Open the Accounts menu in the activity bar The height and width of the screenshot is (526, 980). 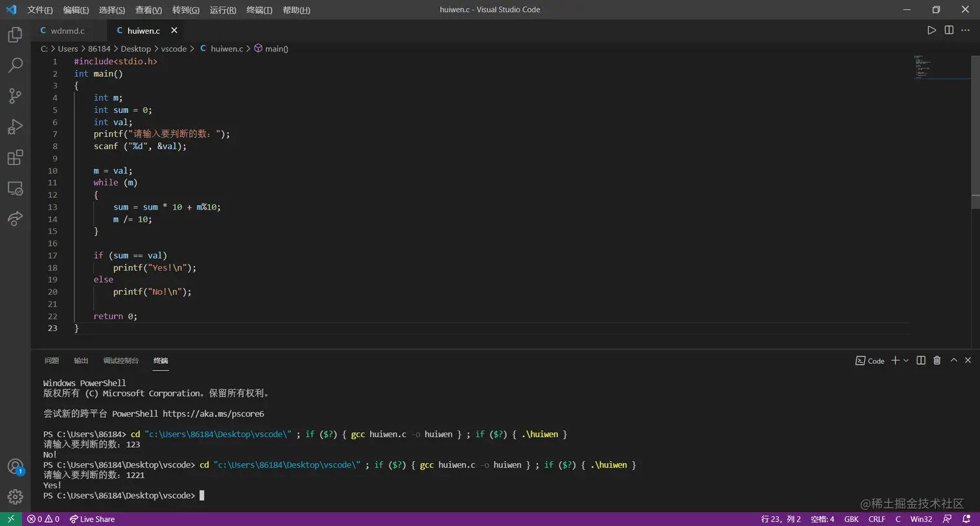15,466
